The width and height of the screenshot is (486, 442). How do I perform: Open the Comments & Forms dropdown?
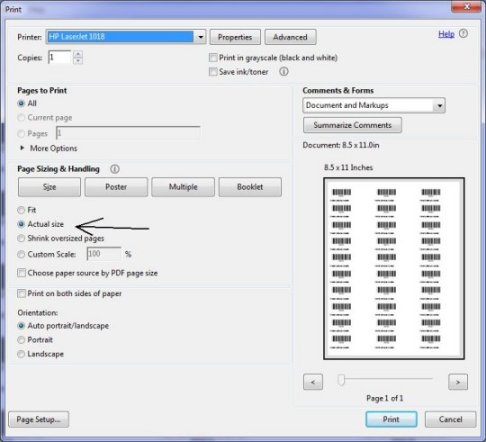coord(440,106)
